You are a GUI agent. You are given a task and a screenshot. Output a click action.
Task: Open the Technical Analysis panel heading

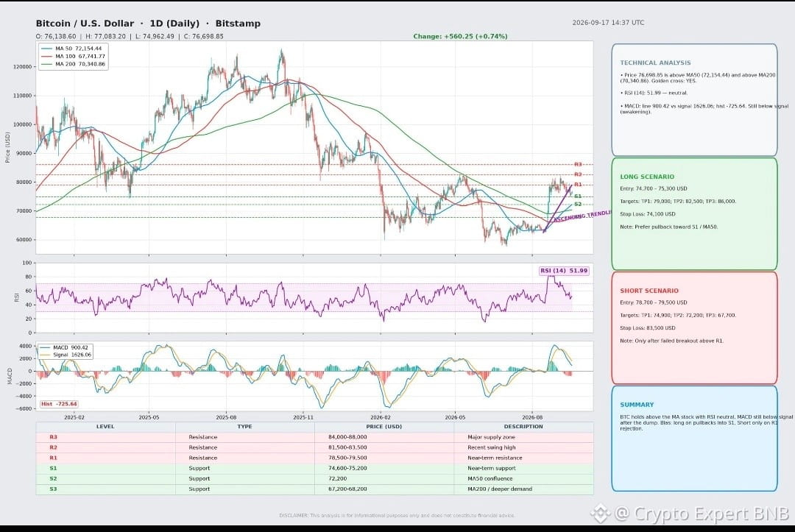[x=655, y=63]
